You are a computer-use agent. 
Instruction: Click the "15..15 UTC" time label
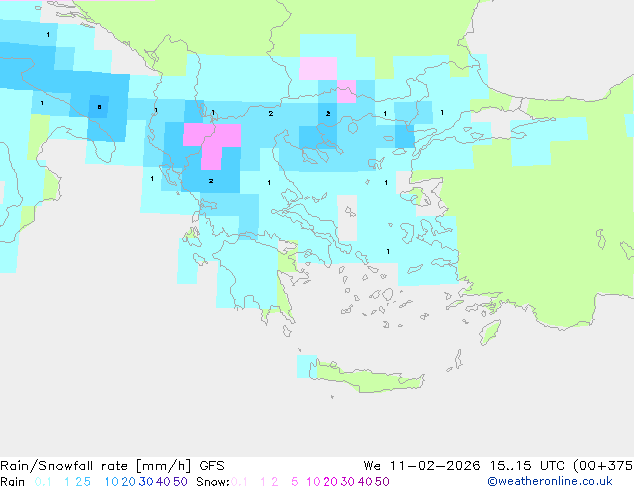point(528,466)
